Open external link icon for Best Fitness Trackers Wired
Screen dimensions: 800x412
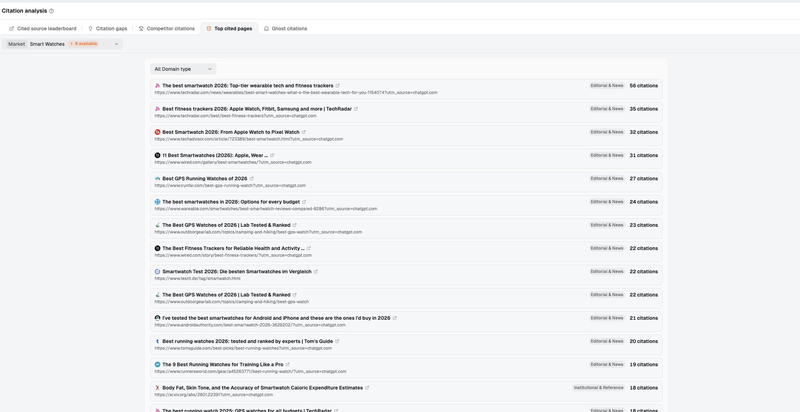pyautogui.click(x=309, y=248)
